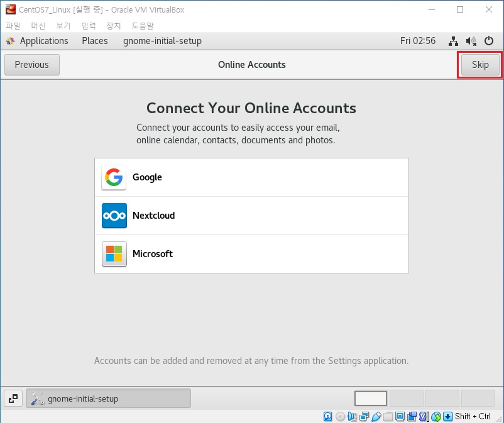The image size is (504, 423).
Task: Click the 'Accounts can be added and removed' note
Action: pyautogui.click(x=251, y=361)
